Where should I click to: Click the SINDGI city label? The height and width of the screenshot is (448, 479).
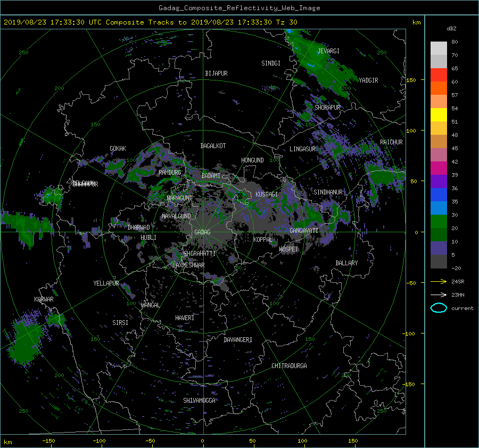click(271, 63)
